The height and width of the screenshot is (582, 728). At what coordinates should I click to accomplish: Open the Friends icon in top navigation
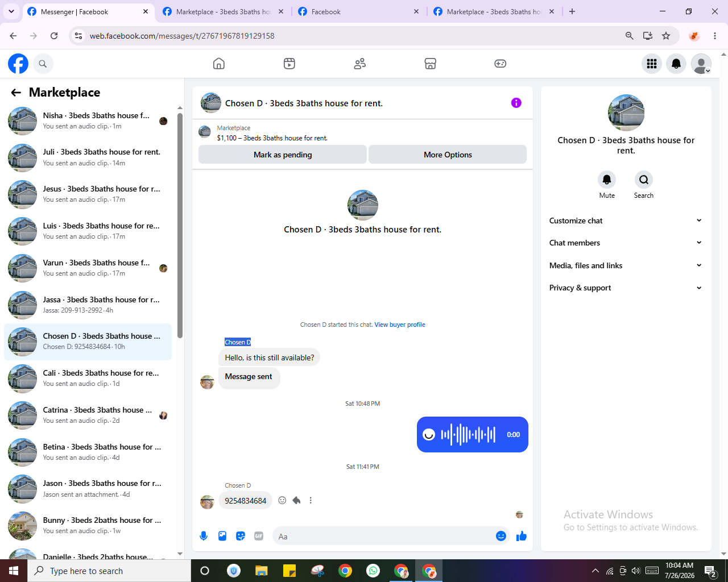[x=360, y=64]
